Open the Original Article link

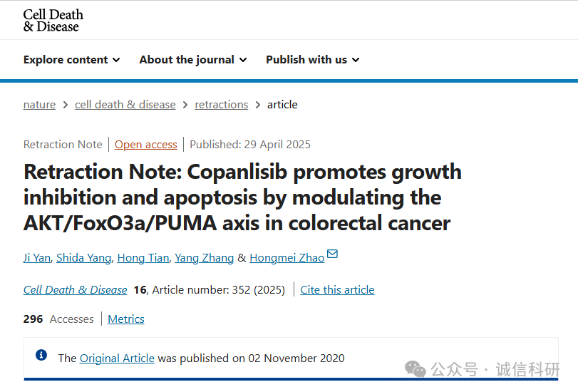tap(117, 358)
